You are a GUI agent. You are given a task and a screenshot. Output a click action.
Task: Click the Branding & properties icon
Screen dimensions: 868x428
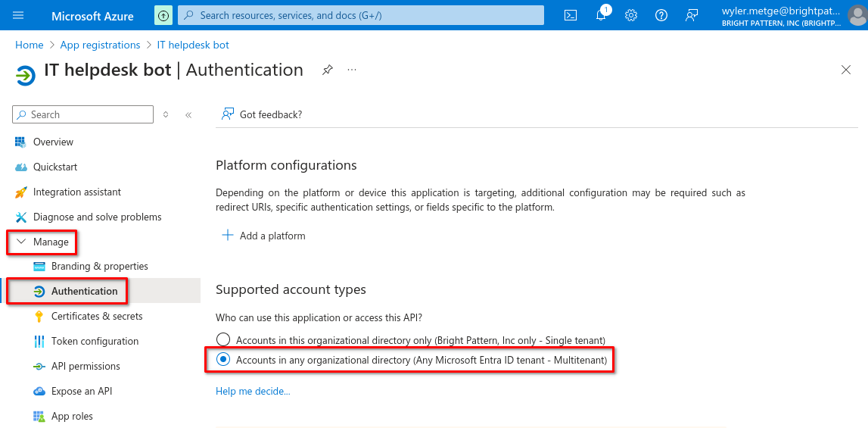[39, 266]
